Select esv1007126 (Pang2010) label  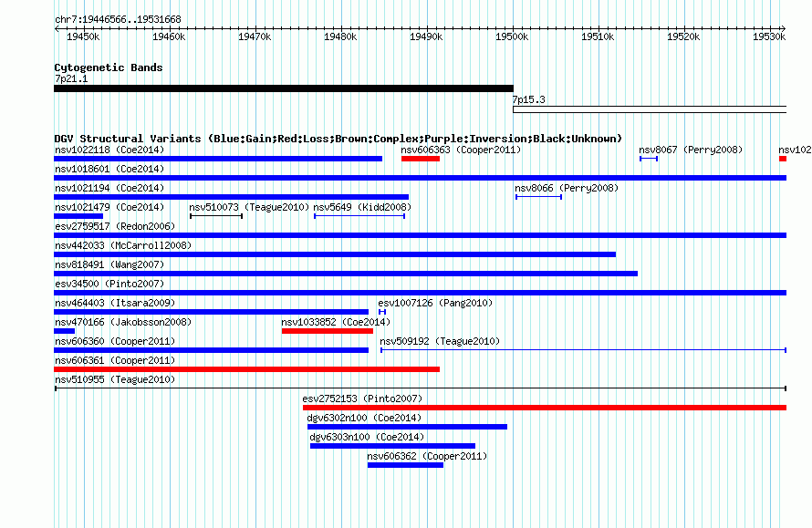[x=435, y=304]
